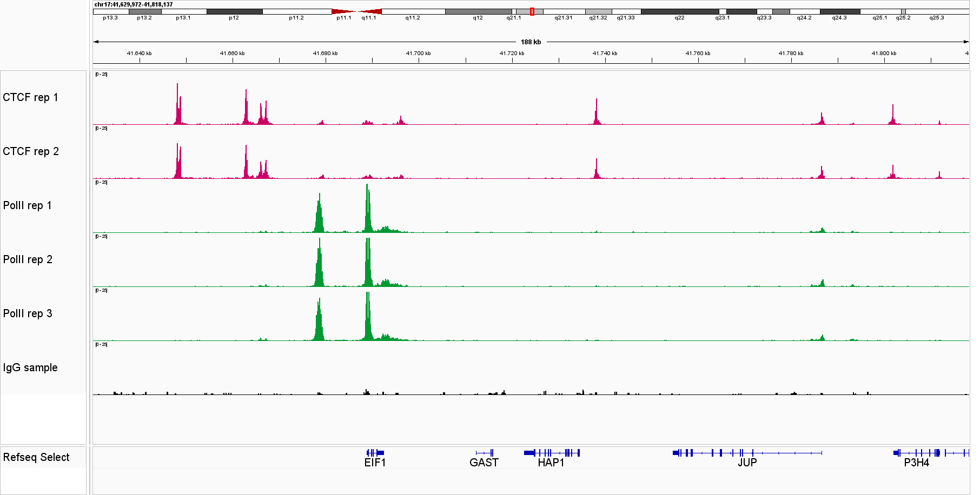Click the red region marker on the ideogram

[x=532, y=11]
